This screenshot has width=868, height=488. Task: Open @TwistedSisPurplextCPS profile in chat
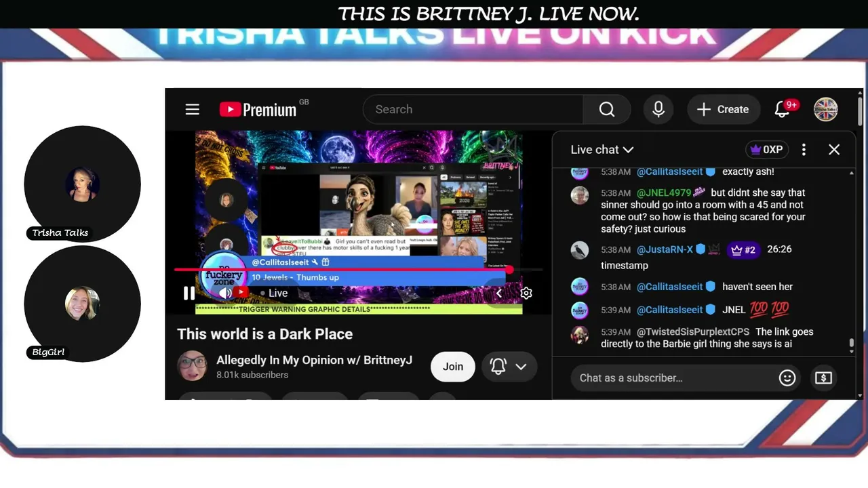click(693, 332)
